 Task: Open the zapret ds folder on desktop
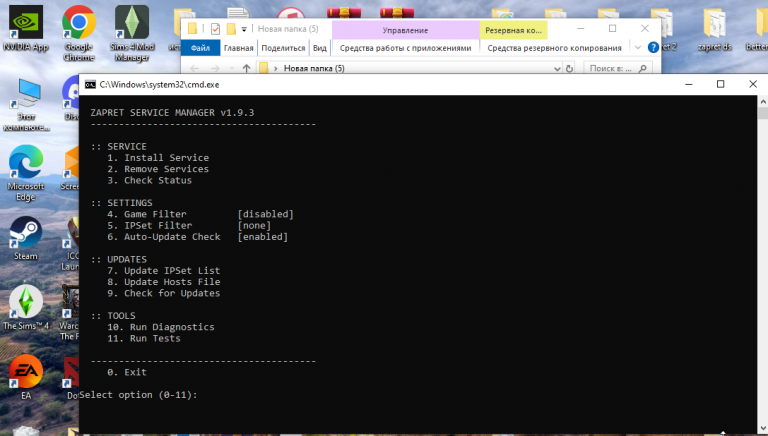pos(714,30)
